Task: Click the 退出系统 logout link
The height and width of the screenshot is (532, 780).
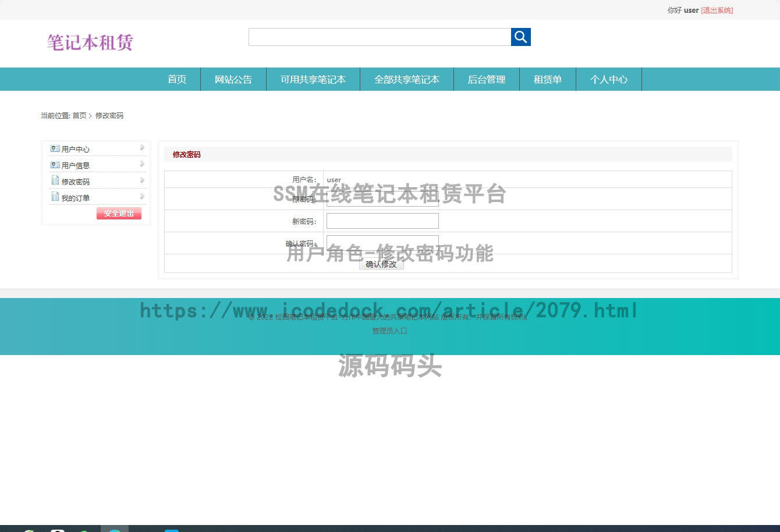Action: (717, 10)
